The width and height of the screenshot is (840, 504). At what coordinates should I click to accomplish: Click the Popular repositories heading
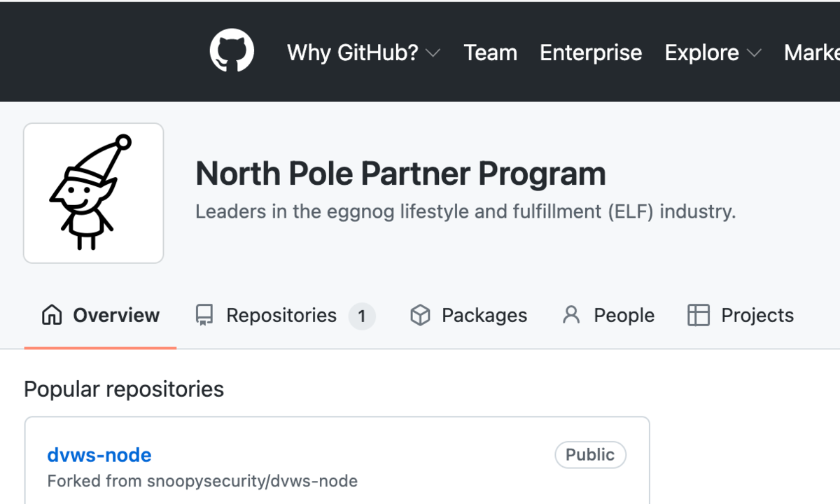click(124, 389)
